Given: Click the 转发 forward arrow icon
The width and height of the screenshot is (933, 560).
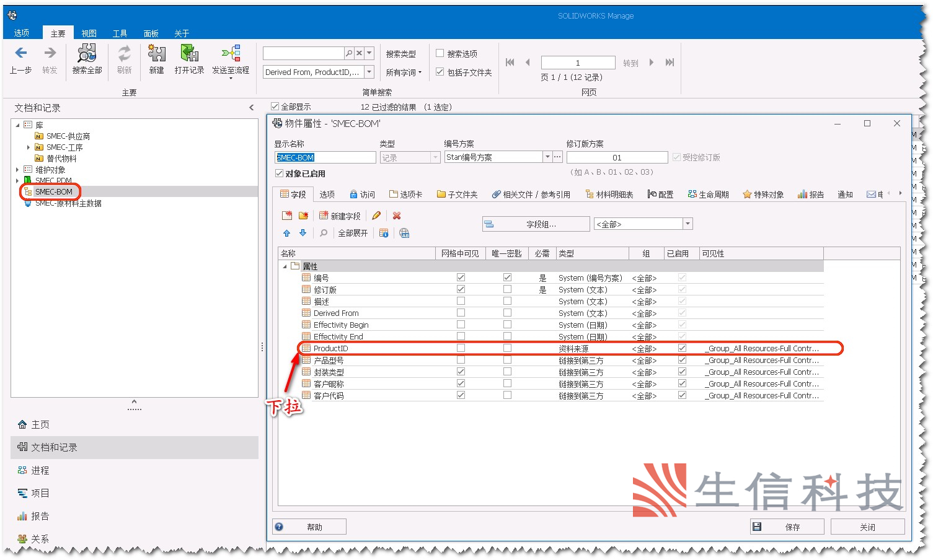Looking at the screenshot, I should click(50, 53).
